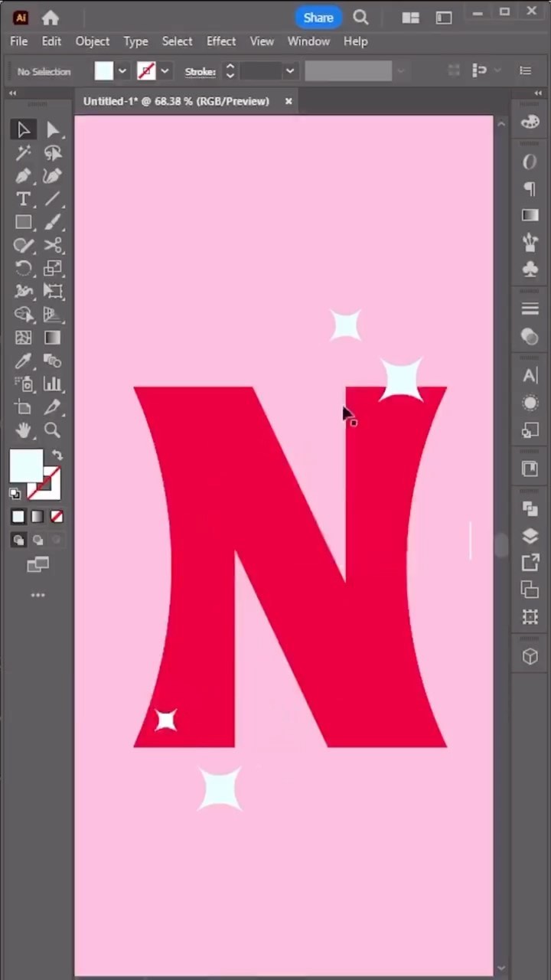The height and width of the screenshot is (980, 551).
Task: Set paint mode to None
Action: point(57,517)
